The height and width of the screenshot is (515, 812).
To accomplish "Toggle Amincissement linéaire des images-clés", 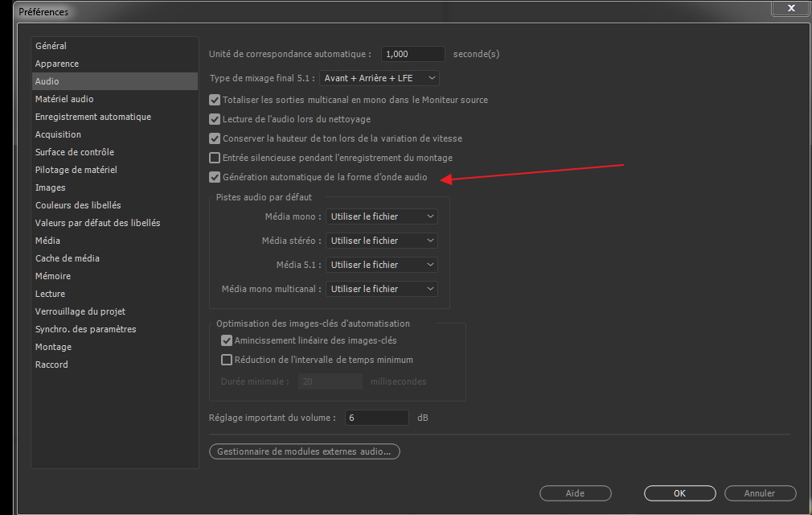I will coord(226,340).
